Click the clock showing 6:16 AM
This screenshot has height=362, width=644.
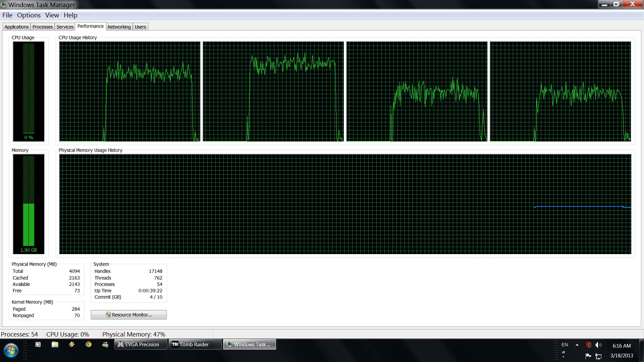pos(621,346)
